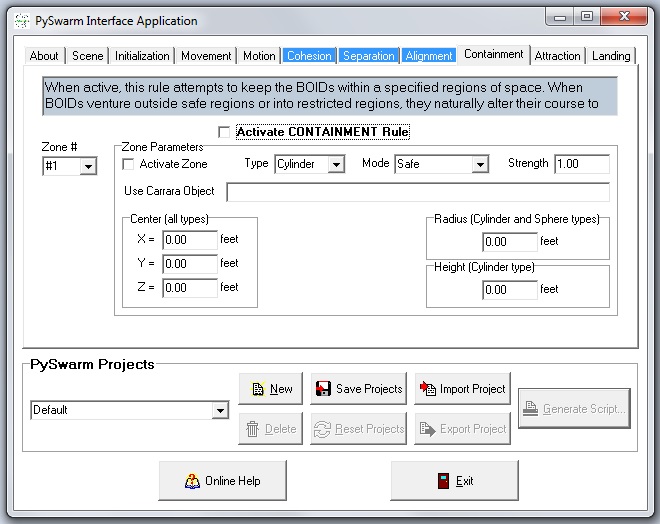Click the Export Project icon
The image size is (660, 524).
tap(427, 429)
